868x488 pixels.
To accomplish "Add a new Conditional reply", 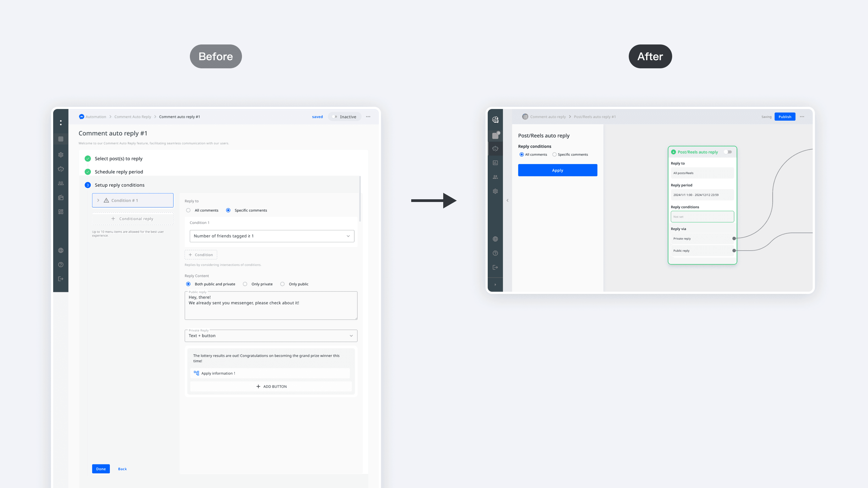I will point(133,219).
